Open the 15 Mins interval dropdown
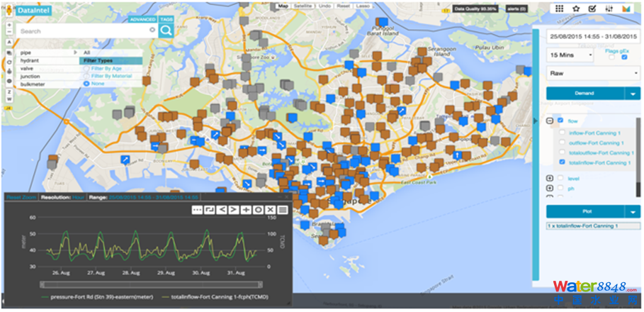The height and width of the screenshot is (312, 644). [570, 55]
